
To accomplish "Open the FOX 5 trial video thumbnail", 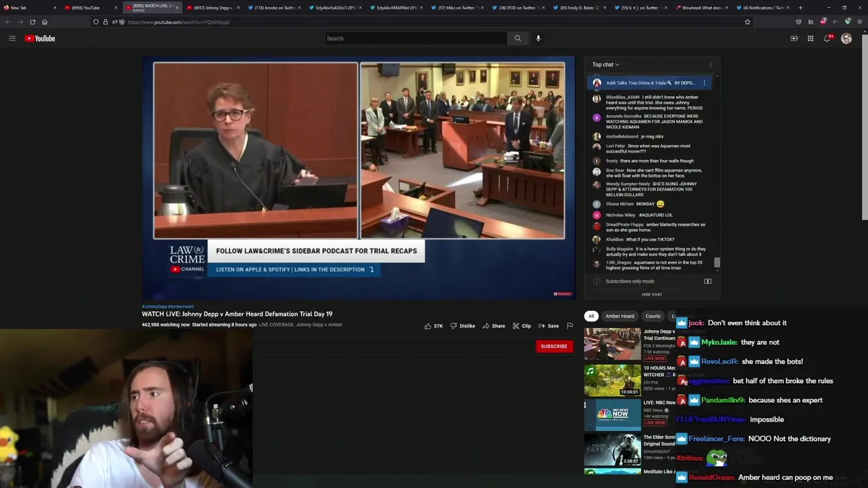I will tap(612, 344).
